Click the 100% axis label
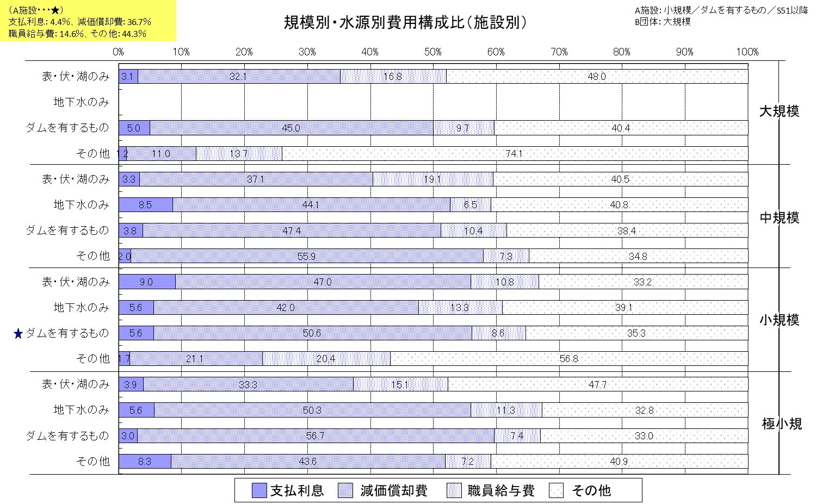The width and height of the screenshot is (816, 504). tap(747, 52)
